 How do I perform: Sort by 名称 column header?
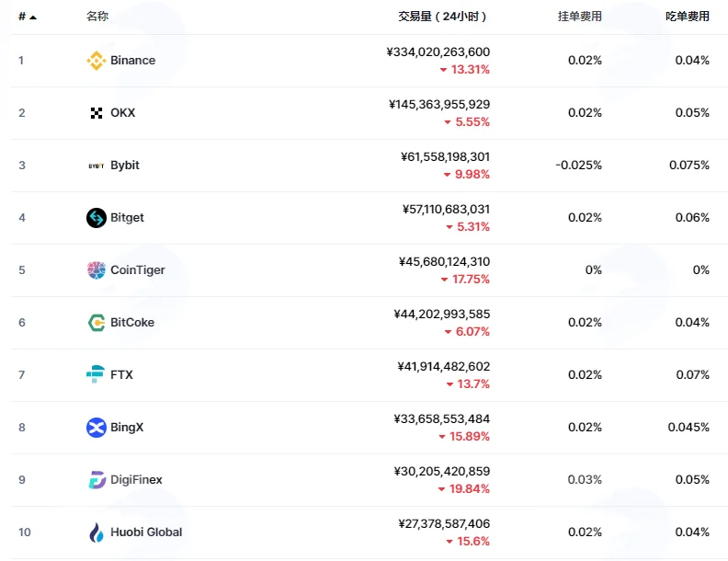(x=97, y=17)
